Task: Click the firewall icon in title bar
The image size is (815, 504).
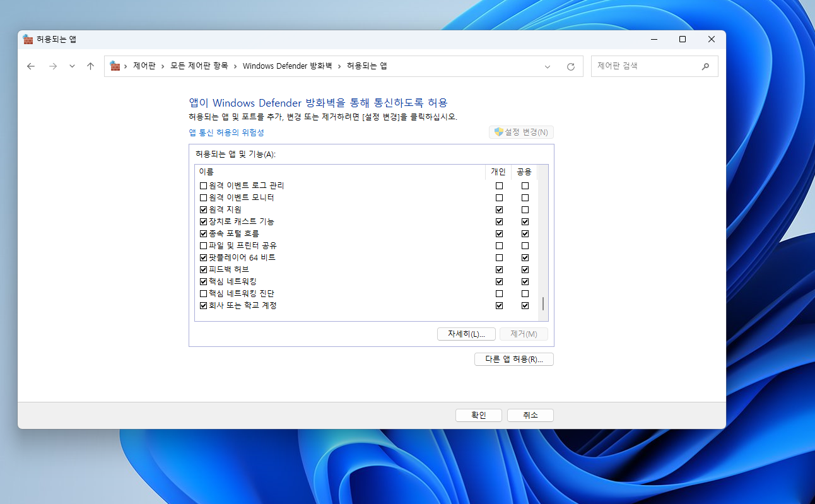Action: (x=28, y=39)
